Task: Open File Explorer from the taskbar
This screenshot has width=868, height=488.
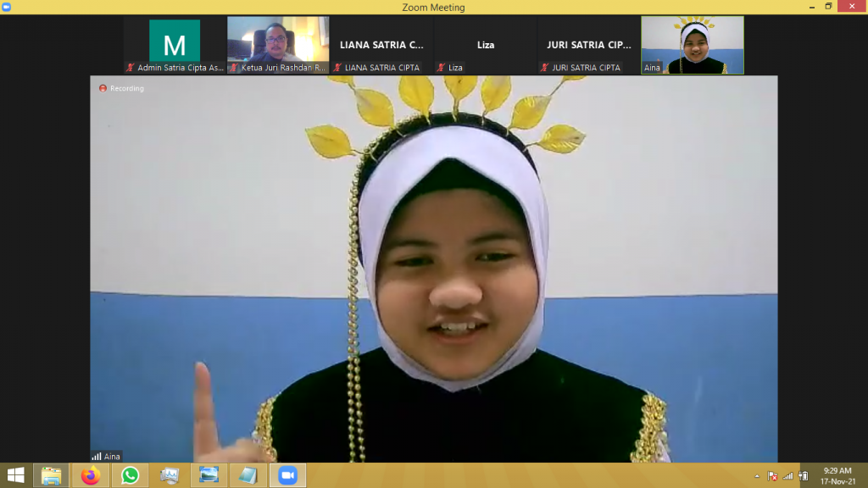Action: coord(49,475)
